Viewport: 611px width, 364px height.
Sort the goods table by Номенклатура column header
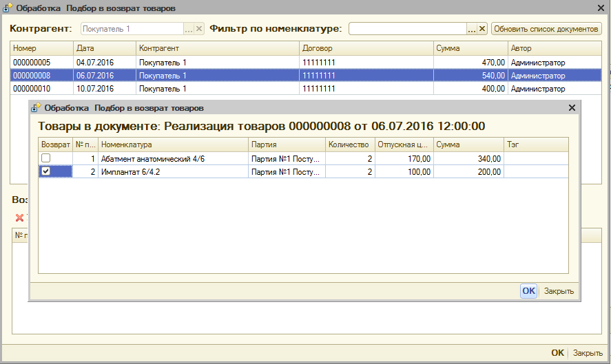point(172,144)
